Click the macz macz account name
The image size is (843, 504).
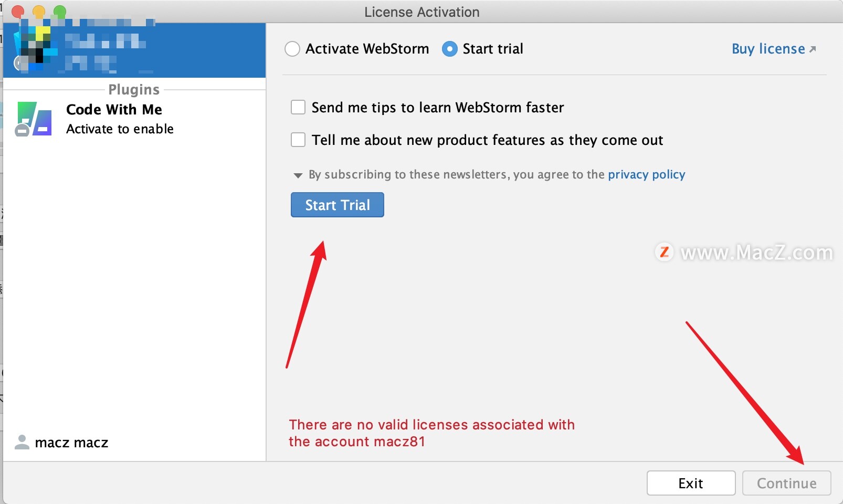(71, 443)
